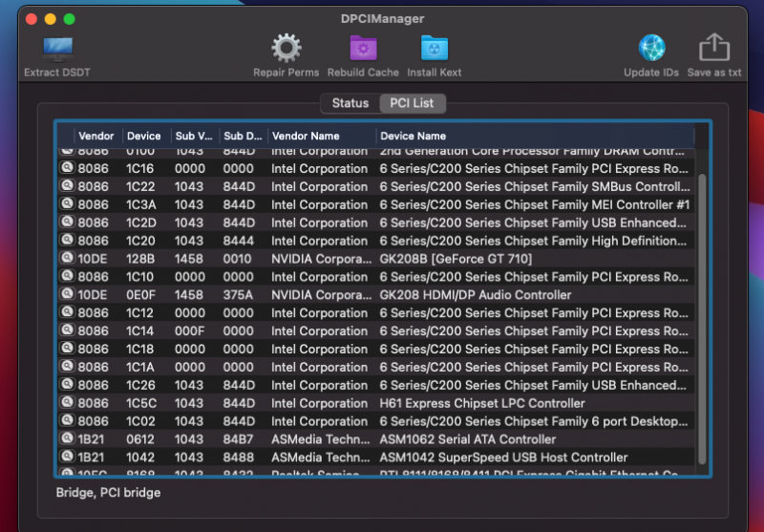Viewport: 764px width, 532px height.
Task: Click device ID cell '0E0F'
Action: coord(140,295)
